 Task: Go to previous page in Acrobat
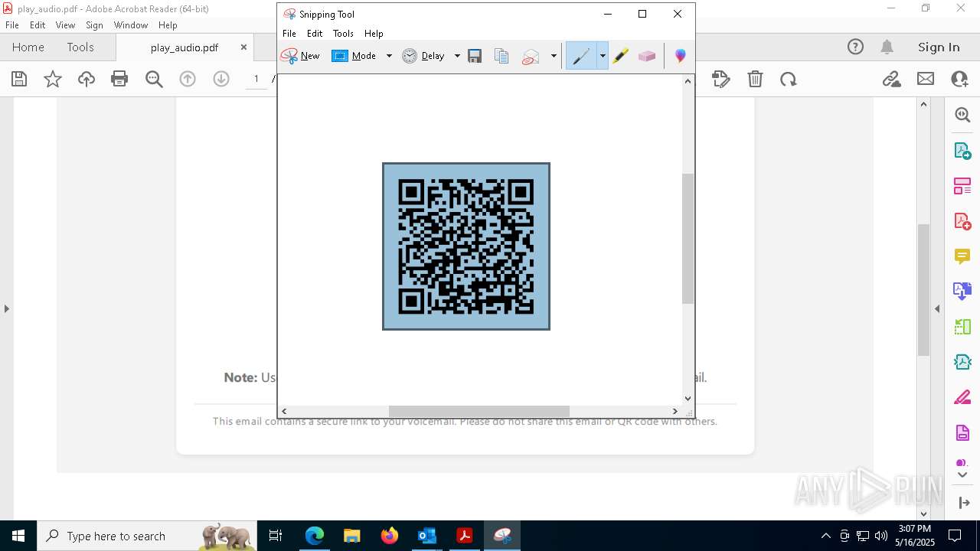(188, 79)
